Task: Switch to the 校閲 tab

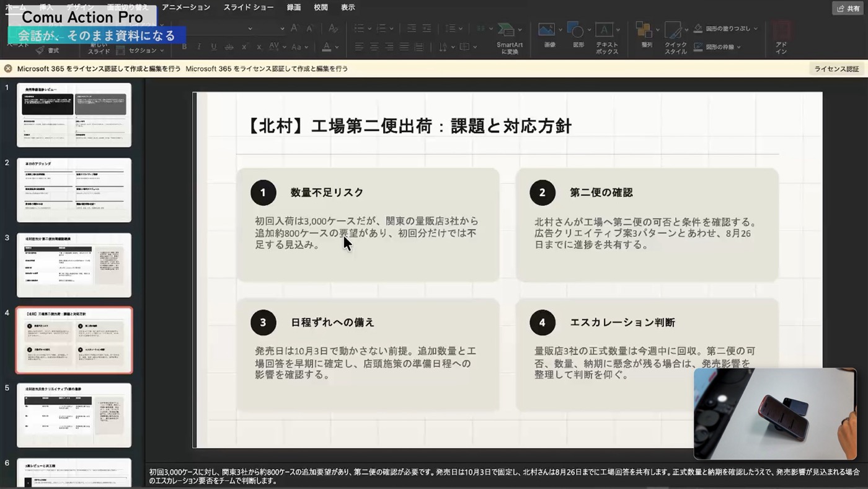Action: 321,7
